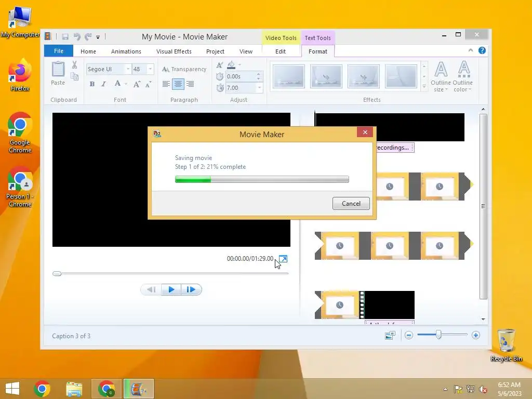
Task: Click the preview seek bar handle
Action: (57, 273)
